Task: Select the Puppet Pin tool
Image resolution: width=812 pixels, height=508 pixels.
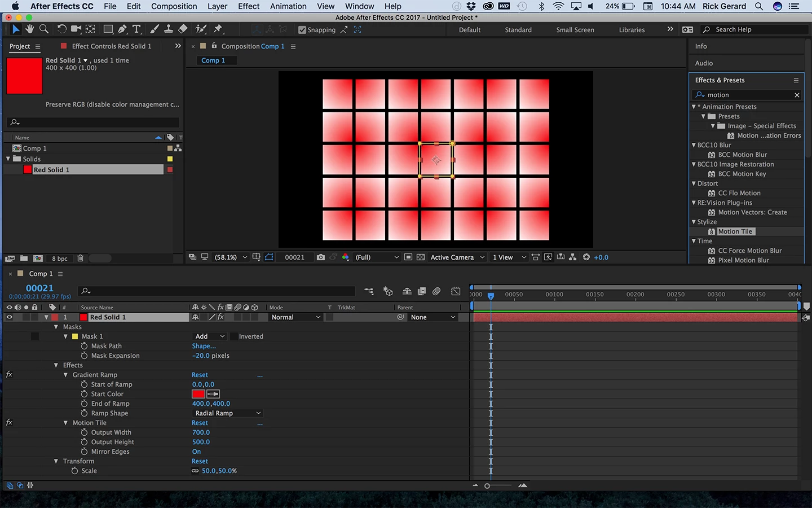Action: click(x=218, y=29)
